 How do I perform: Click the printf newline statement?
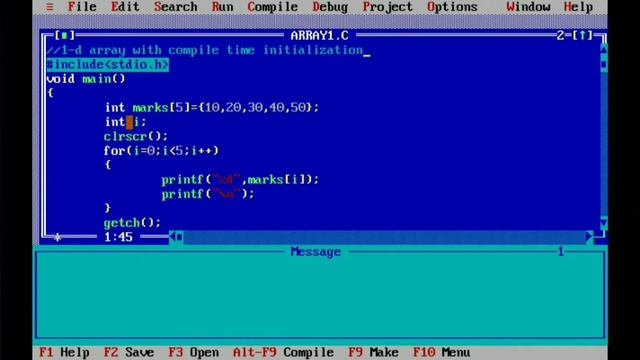pos(208,194)
